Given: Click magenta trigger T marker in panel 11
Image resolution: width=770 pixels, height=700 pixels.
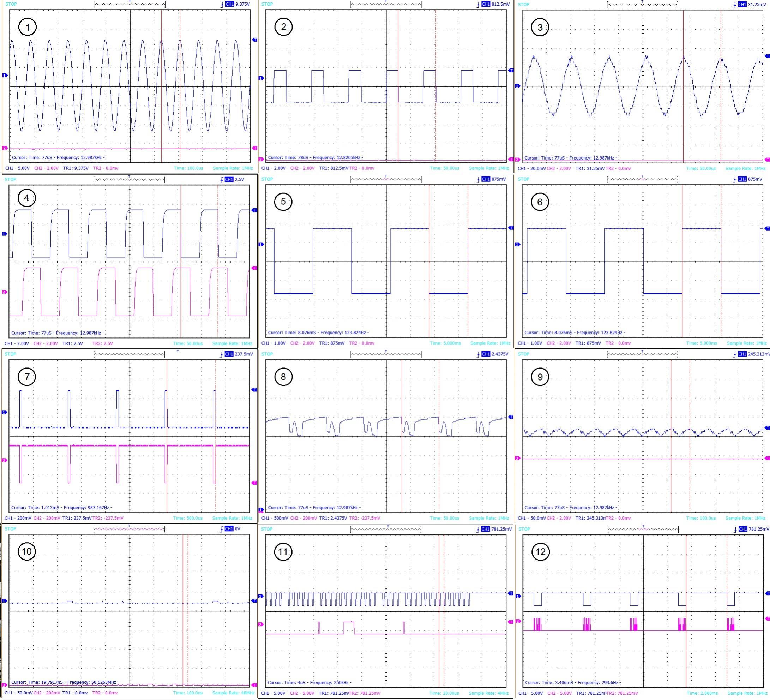Looking at the screenshot, I should pyautogui.click(x=511, y=622).
